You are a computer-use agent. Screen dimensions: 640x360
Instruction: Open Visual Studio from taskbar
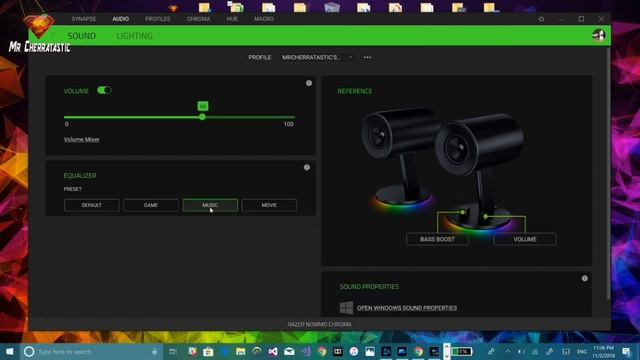pyautogui.click(x=273, y=351)
